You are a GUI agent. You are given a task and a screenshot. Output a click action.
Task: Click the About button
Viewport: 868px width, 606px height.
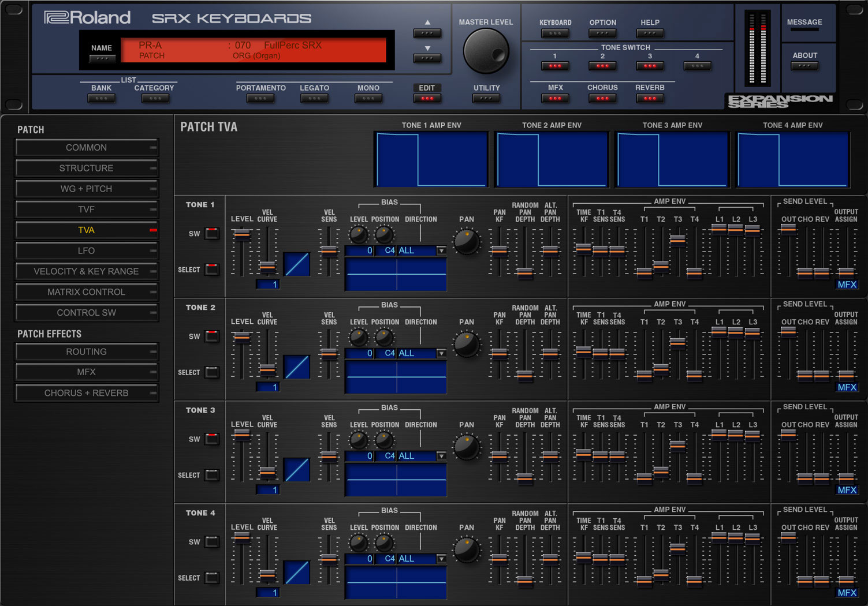click(x=804, y=66)
